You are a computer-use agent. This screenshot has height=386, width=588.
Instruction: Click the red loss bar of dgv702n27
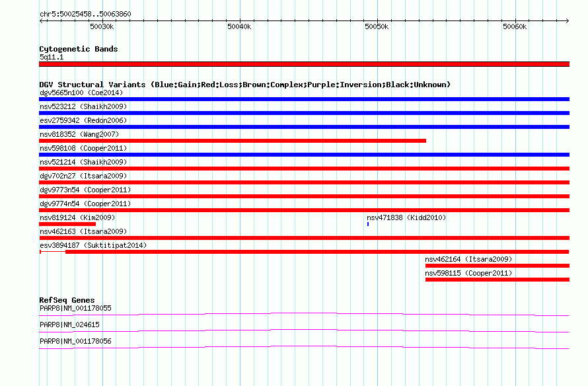[x=304, y=182]
